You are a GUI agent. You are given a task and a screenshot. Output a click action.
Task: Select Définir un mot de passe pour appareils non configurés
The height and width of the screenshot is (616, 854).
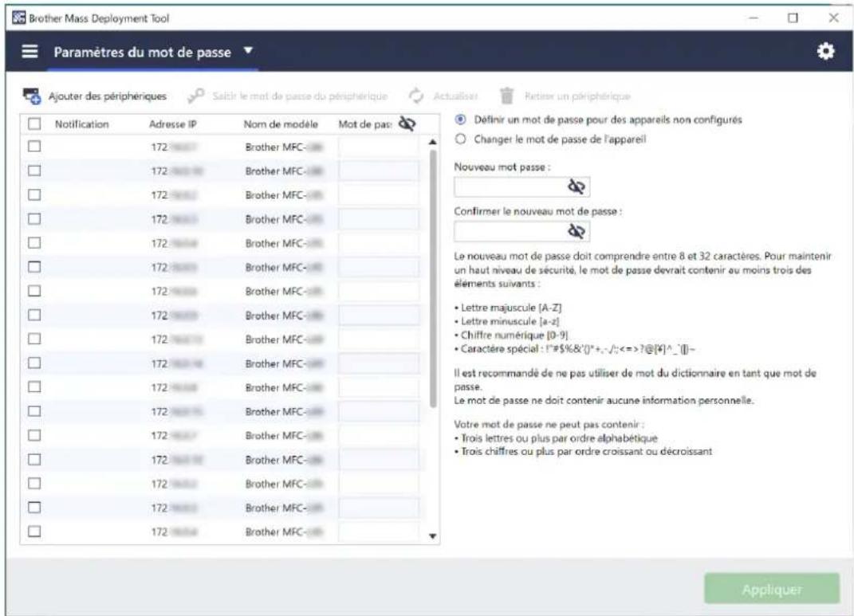pos(461,120)
